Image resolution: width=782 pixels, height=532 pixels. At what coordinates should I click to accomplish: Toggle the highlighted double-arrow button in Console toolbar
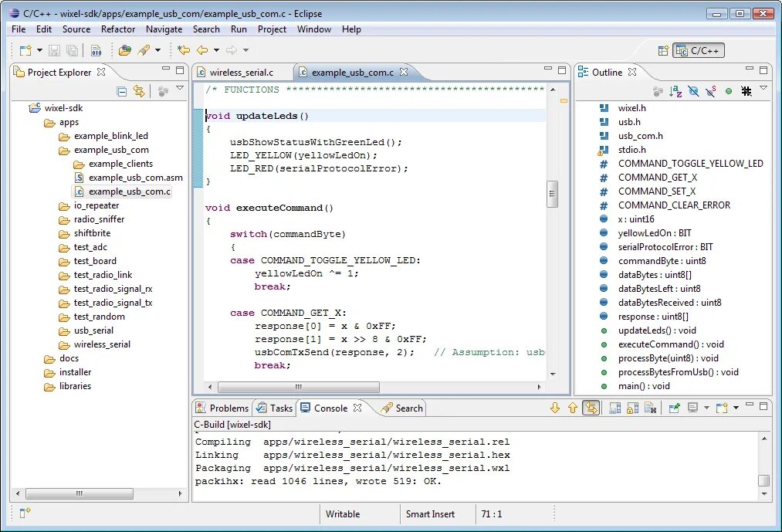(x=591, y=408)
